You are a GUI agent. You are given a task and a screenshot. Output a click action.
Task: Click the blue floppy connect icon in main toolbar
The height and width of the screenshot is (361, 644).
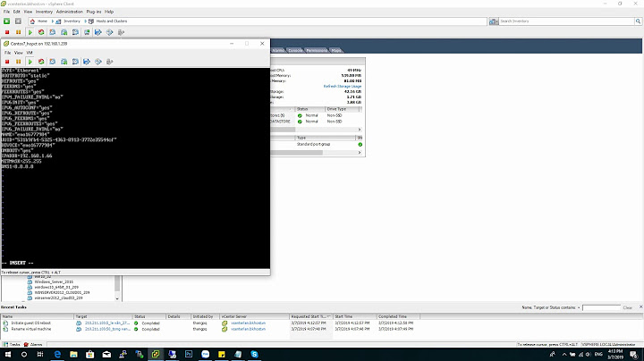(x=98, y=32)
